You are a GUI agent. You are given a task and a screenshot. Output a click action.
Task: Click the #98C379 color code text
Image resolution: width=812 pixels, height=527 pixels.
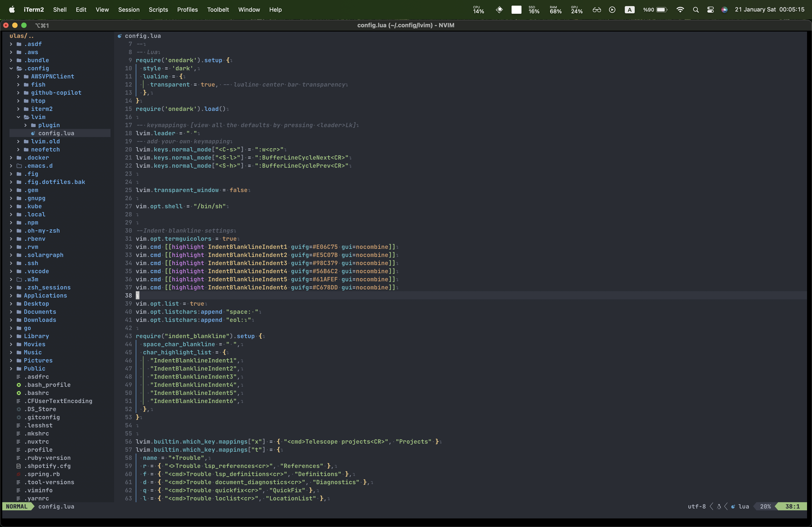point(325,263)
